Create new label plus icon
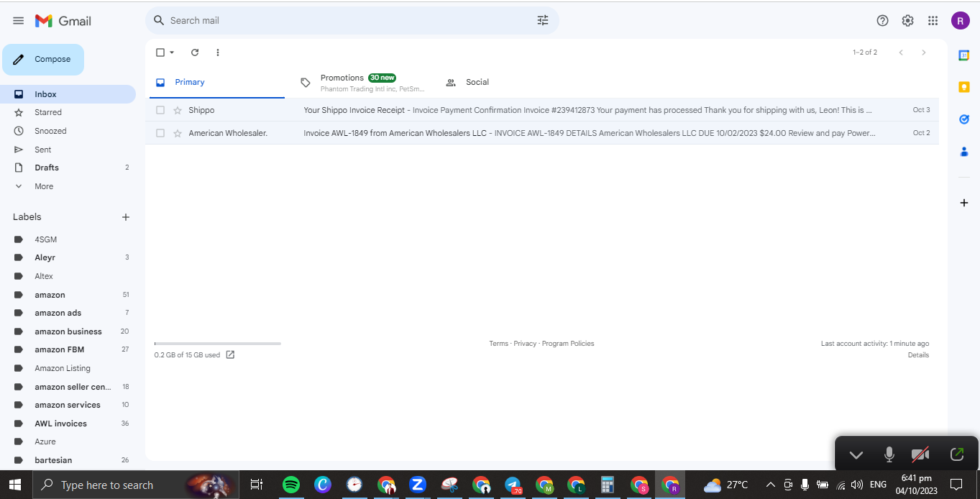This screenshot has height=499, width=980. 126,217
